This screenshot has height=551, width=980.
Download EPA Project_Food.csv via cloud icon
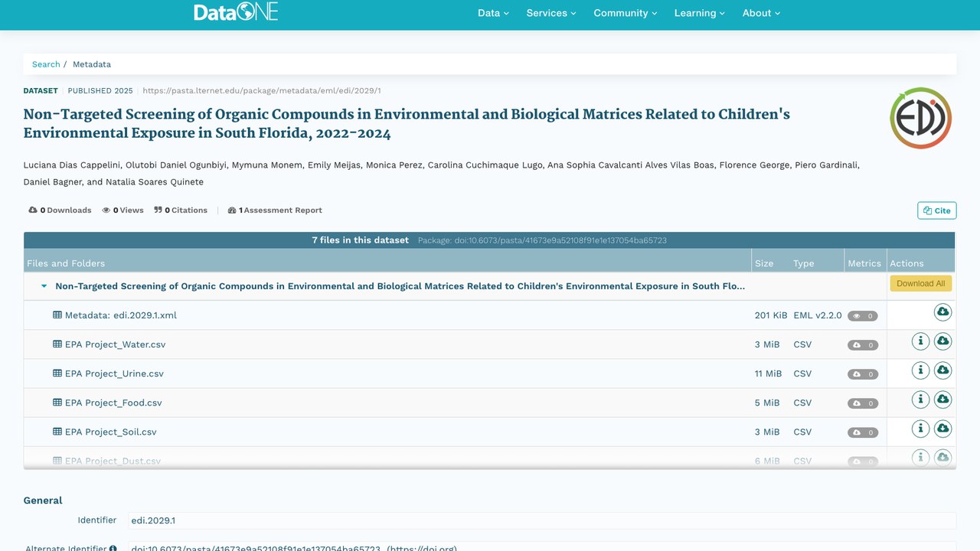pos(942,399)
